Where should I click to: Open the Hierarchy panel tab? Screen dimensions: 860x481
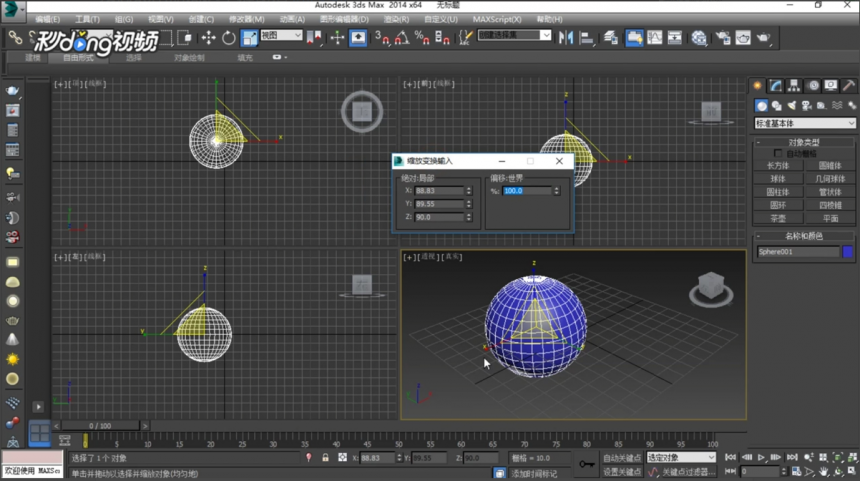[x=794, y=86]
